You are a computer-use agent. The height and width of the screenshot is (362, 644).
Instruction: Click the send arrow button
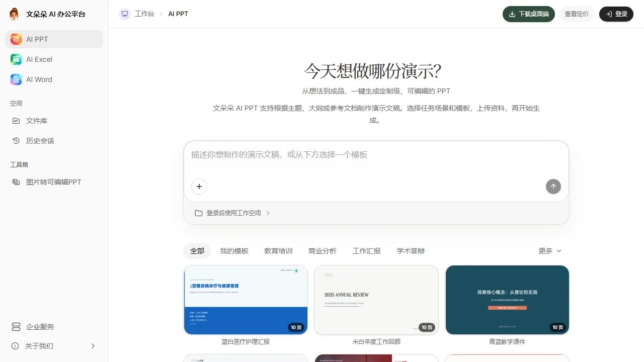[553, 187]
